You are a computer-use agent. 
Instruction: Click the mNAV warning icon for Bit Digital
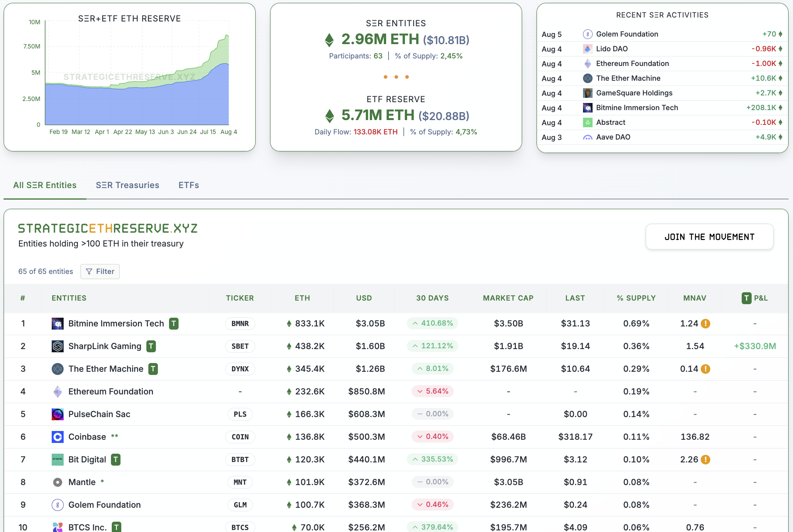tap(706, 460)
